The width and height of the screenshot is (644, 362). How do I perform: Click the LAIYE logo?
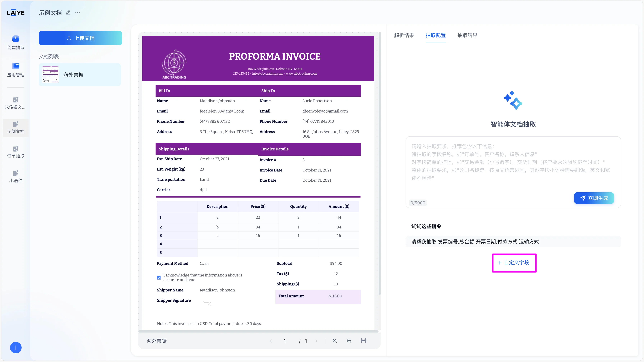[15, 13]
